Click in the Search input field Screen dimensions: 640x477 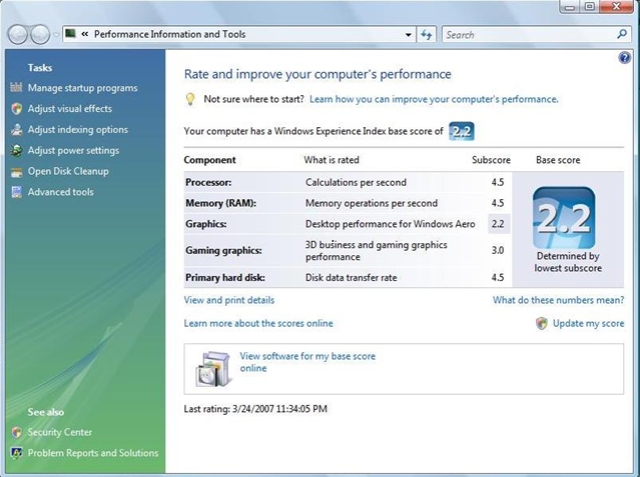[530, 35]
